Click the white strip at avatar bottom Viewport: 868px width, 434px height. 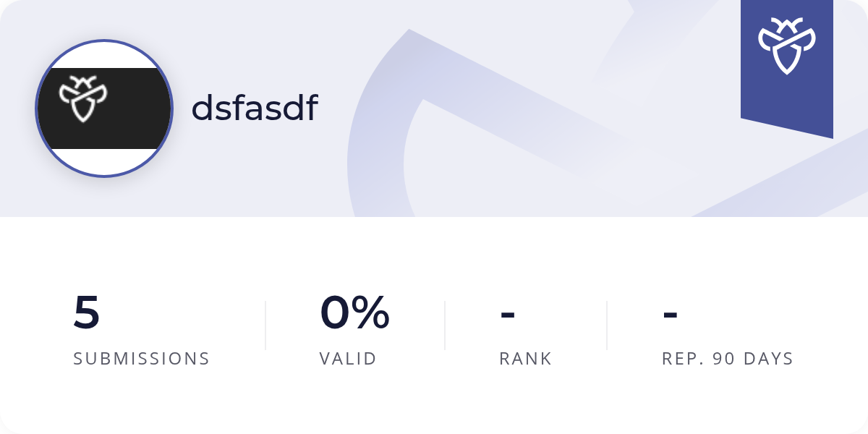pyautogui.click(x=104, y=161)
